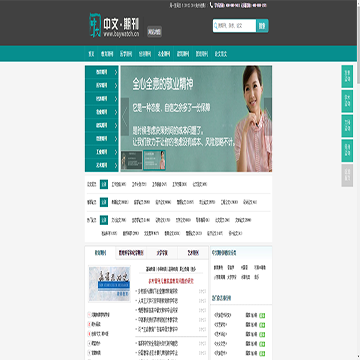Advance the banner with the right arrow

268,117
